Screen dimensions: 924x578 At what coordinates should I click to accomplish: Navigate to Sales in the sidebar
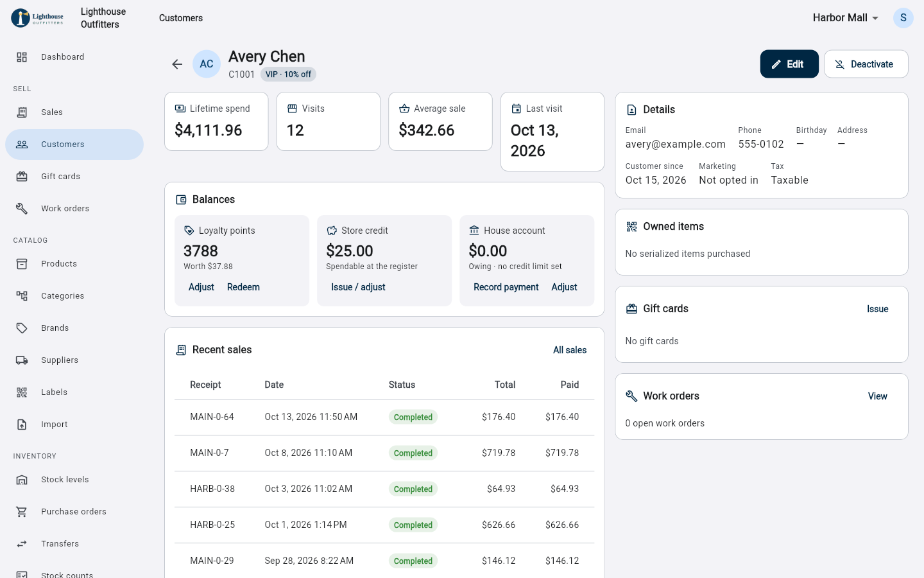74,112
